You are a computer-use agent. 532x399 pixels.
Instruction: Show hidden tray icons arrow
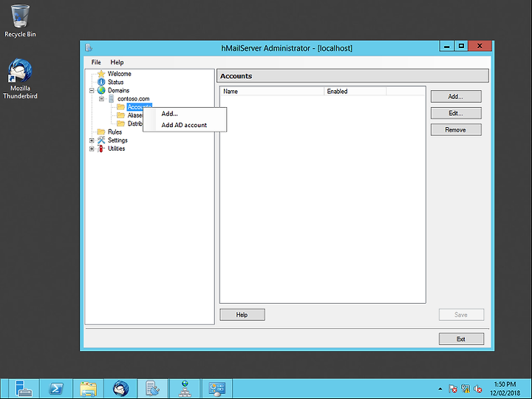tap(440, 389)
